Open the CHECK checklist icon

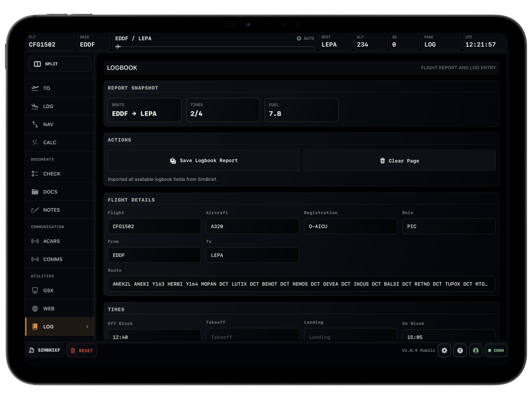point(35,174)
